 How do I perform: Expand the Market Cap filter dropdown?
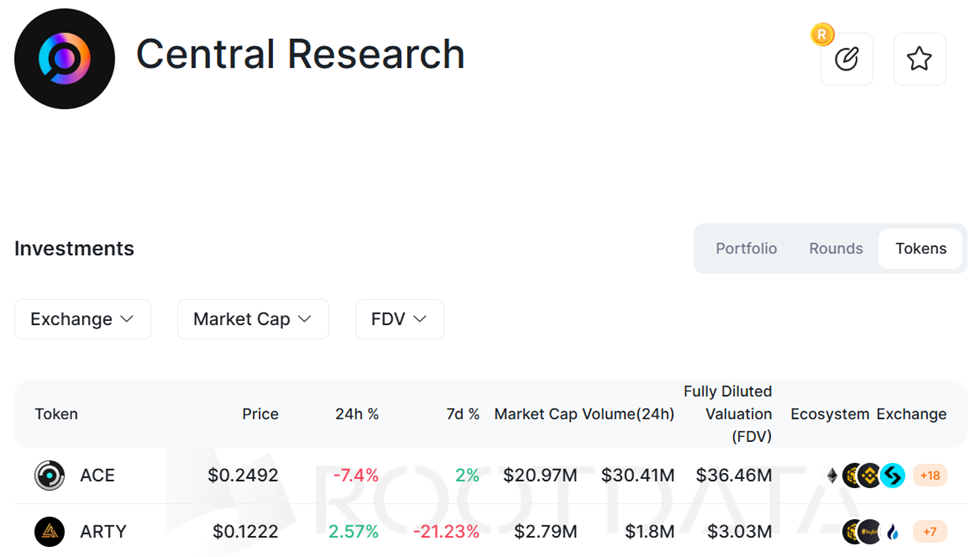coord(252,319)
